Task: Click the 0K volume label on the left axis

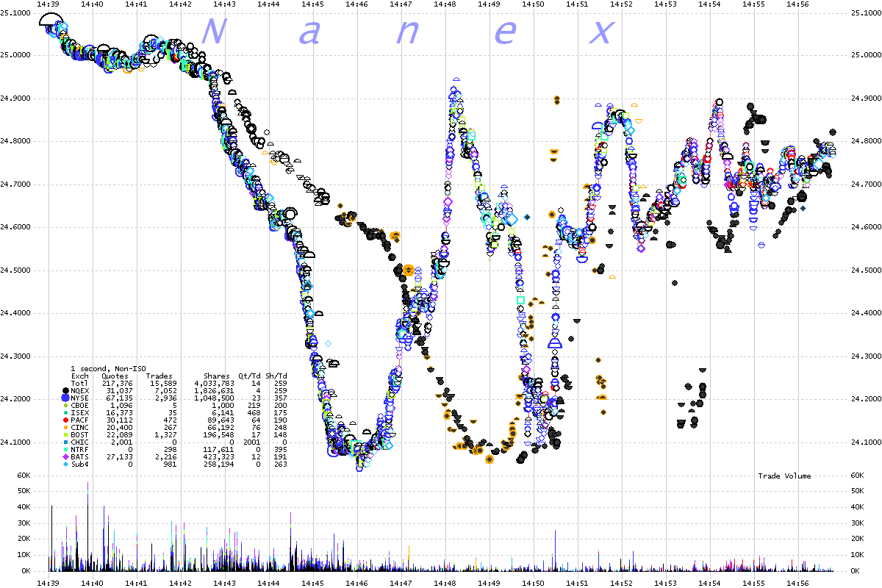Action: tap(26, 571)
